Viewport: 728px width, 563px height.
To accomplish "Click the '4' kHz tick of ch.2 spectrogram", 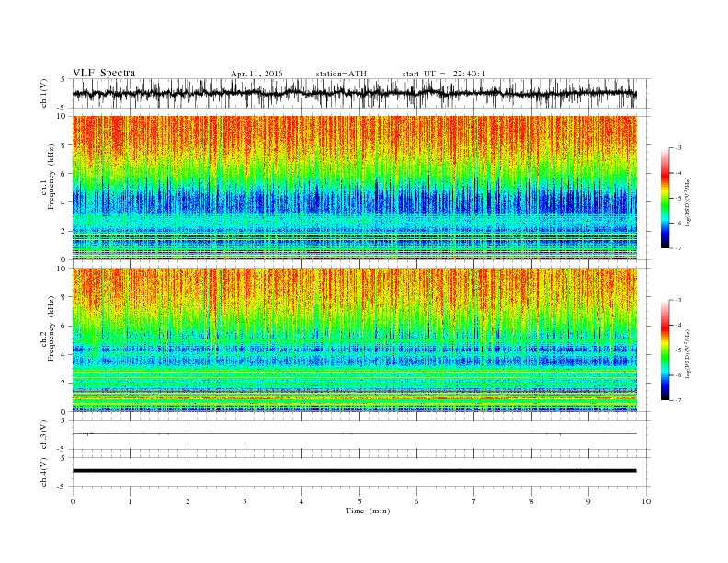I will click(x=64, y=354).
